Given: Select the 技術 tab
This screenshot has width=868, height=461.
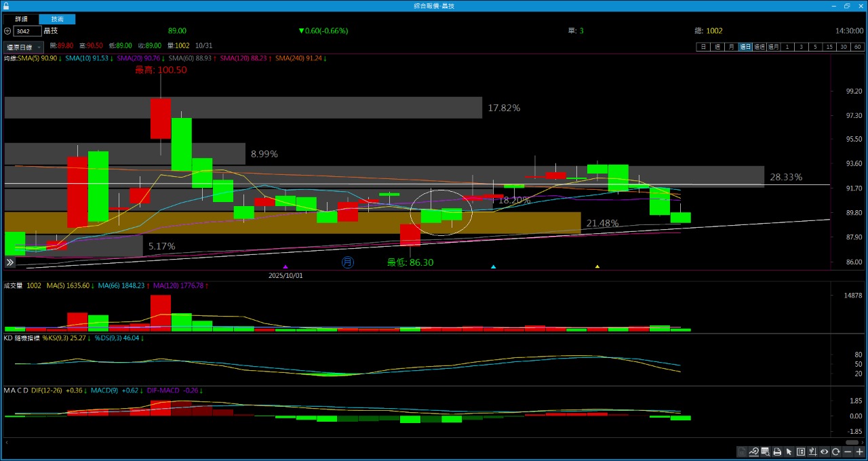Looking at the screenshot, I should 57,19.
